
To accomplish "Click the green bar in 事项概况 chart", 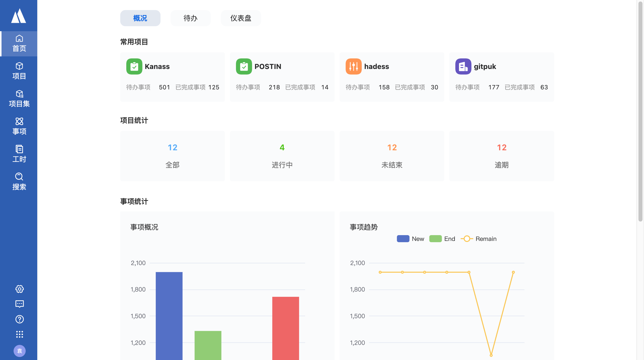I will pyautogui.click(x=208, y=345).
